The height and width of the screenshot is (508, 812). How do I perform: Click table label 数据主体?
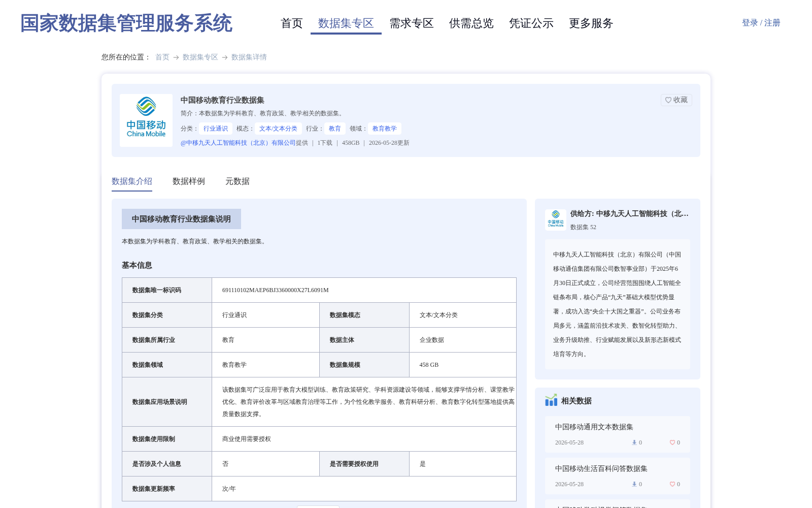coord(342,340)
